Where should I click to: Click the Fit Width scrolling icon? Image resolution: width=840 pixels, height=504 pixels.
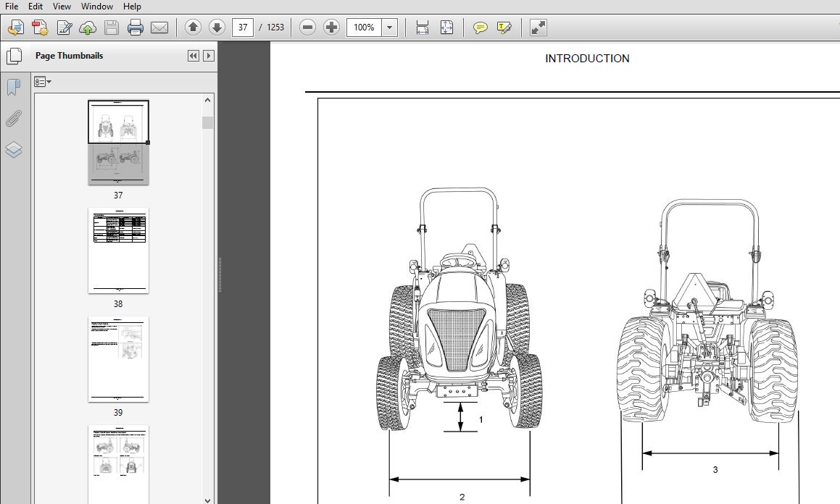422,28
